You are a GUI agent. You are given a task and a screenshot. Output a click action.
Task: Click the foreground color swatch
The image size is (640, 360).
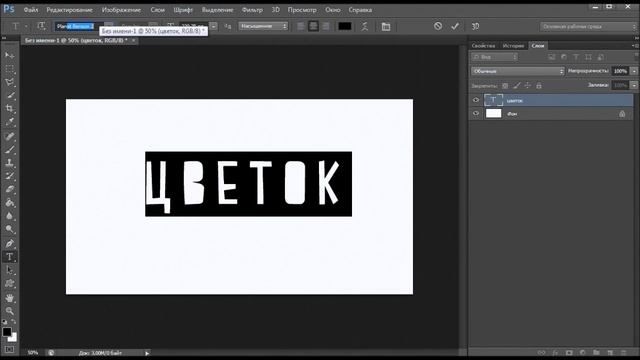click(7, 332)
